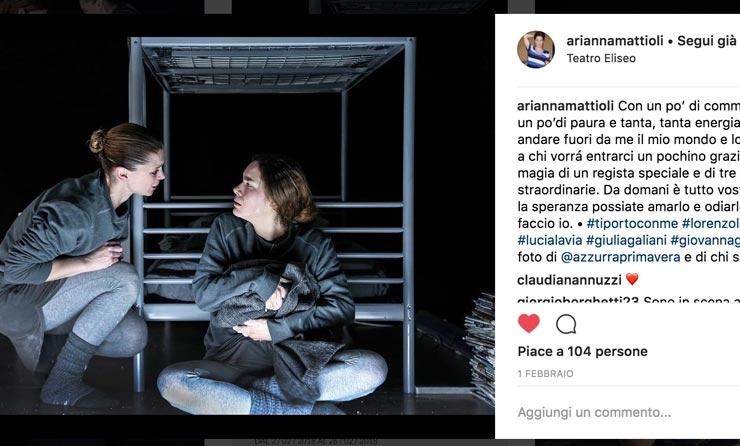Viewport: 740px width, 446px height.
Task: Focus the Aggiungi un commento field
Action: (x=629, y=412)
